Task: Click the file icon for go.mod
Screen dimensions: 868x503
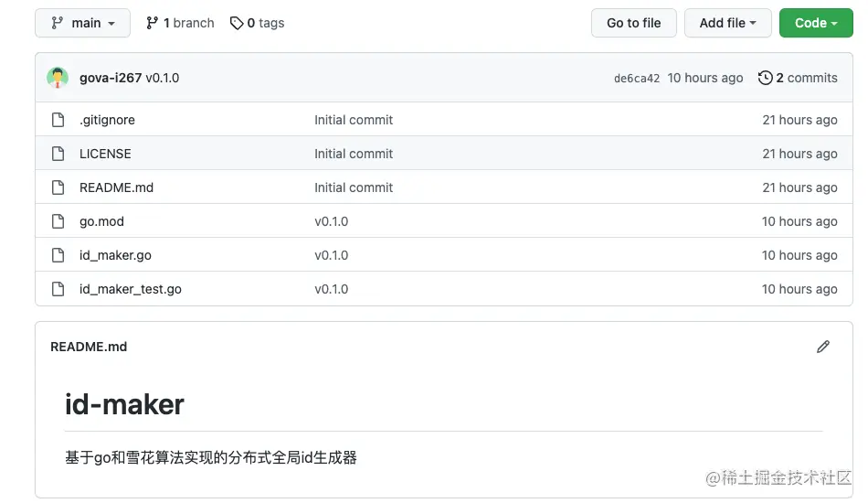Action: pyautogui.click(x=58, y=221)
